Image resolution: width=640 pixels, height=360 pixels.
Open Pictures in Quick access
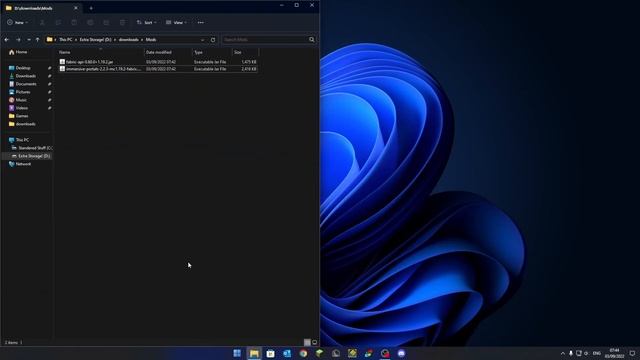point(23,92)
